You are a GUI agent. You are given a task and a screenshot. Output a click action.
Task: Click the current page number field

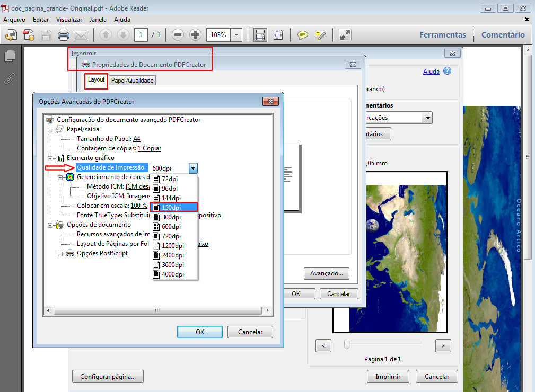coord(141,35)
